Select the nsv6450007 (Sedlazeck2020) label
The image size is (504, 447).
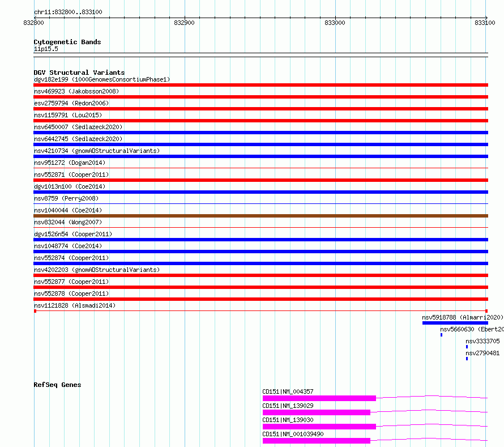click(78, 127)
